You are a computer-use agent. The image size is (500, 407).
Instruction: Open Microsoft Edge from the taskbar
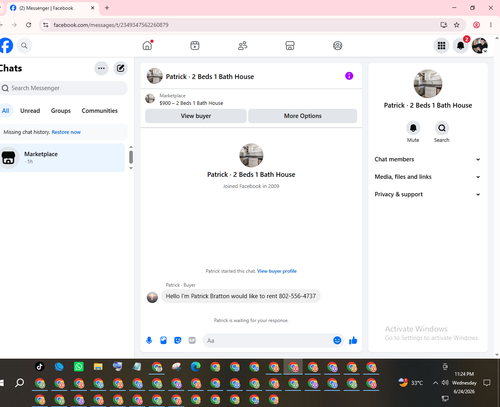point(196,367)
